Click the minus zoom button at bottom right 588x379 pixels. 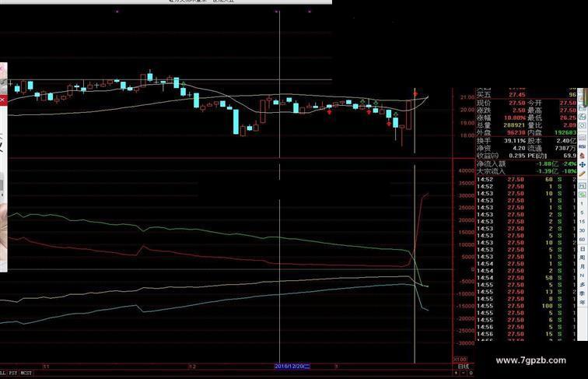coord(464,373)
